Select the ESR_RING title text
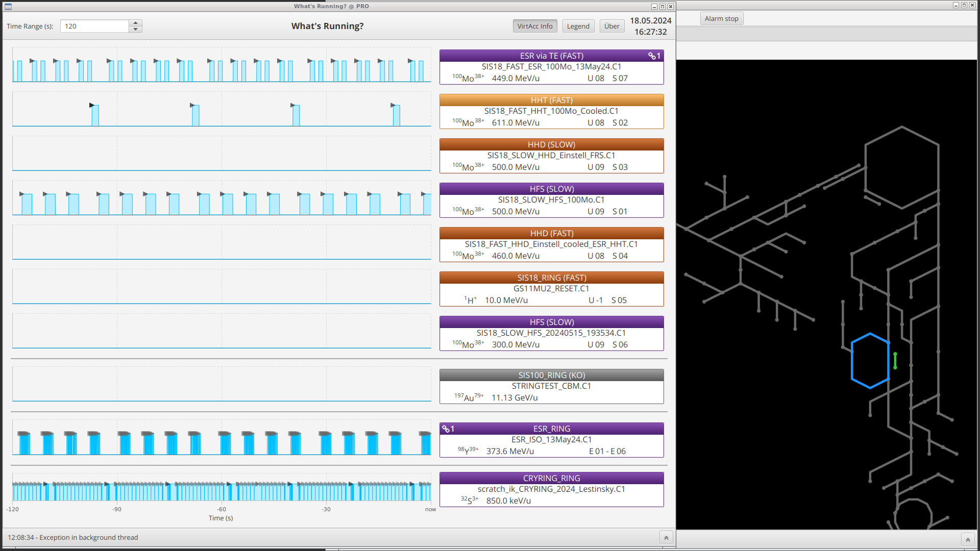The width and height of the screenshot is (980, 551). [x=551, y=429]
